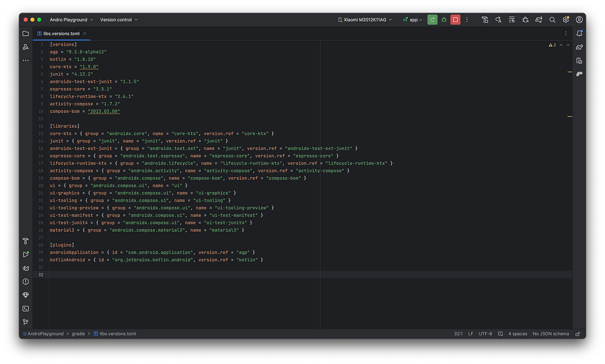Screen dimensions: 605x364
Task: Open Search Everywhere with the magnifier icon
Action: [x=552, y=20]
